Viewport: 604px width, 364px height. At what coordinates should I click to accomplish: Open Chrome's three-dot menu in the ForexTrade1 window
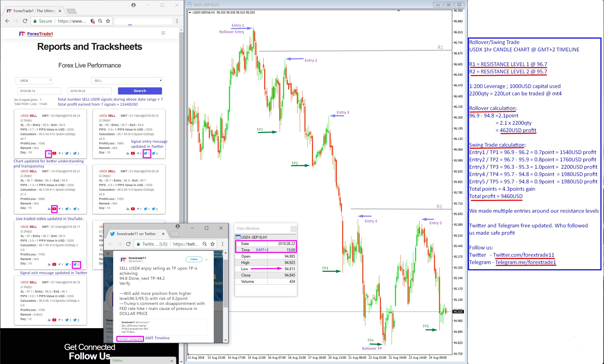tap(177, 21)
